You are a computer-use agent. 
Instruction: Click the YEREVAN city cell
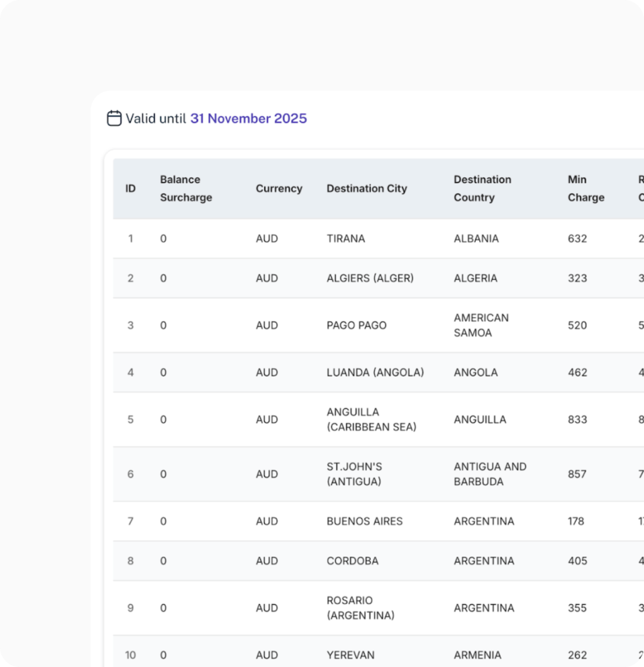(350, 655)
